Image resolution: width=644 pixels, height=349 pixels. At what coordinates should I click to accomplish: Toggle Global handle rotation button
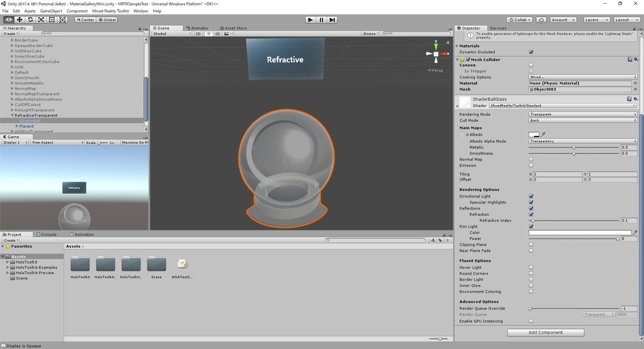click(107, 19)
